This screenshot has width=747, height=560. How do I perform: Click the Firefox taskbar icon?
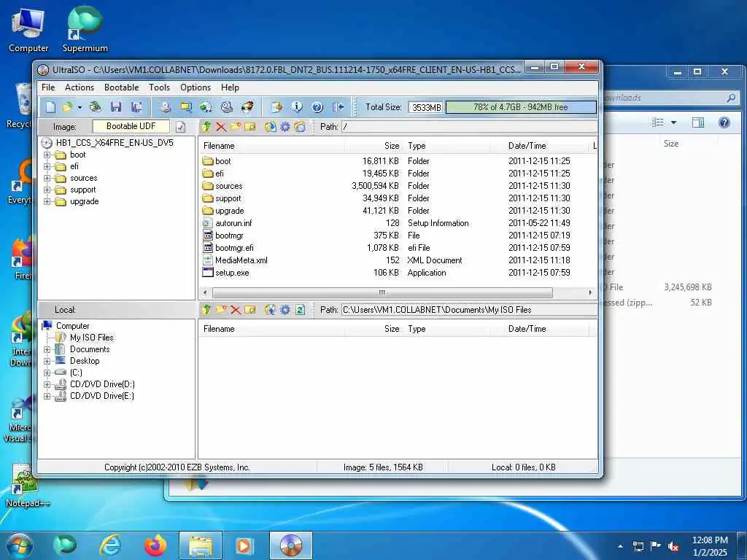pyautogui.click(x=155, y=545)
